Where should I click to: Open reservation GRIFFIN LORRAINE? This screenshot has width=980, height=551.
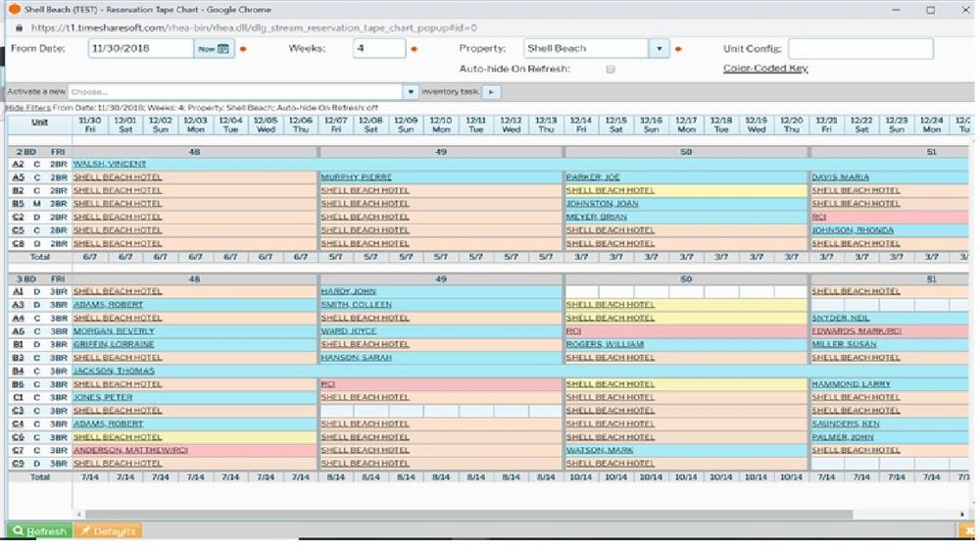pyautogui.click(x=113, y=344)
